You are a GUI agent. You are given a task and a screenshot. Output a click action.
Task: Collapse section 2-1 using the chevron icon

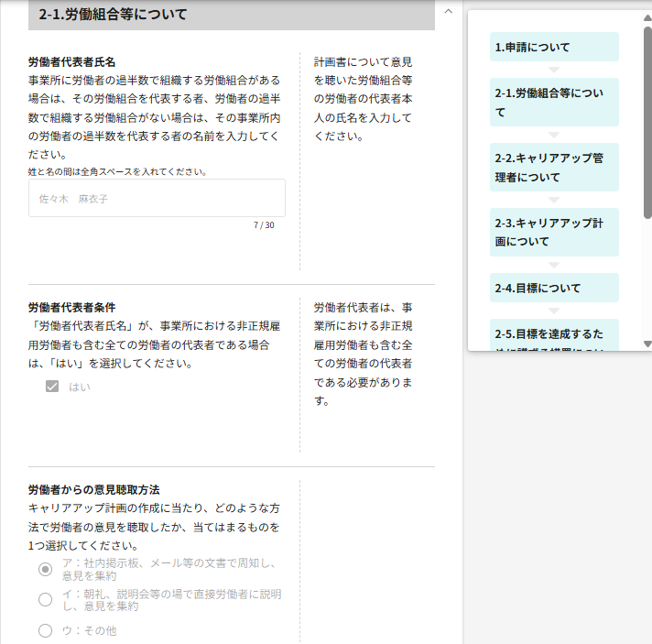448,12
